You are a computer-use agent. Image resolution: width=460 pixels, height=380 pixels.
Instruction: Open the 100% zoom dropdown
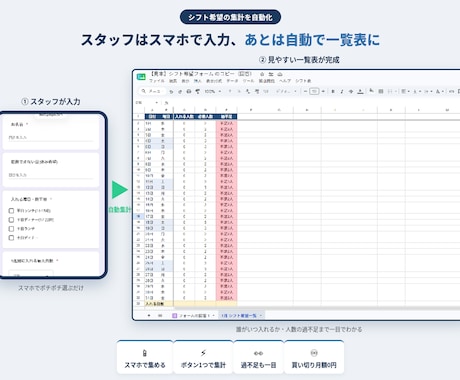(x=213, y=91)
